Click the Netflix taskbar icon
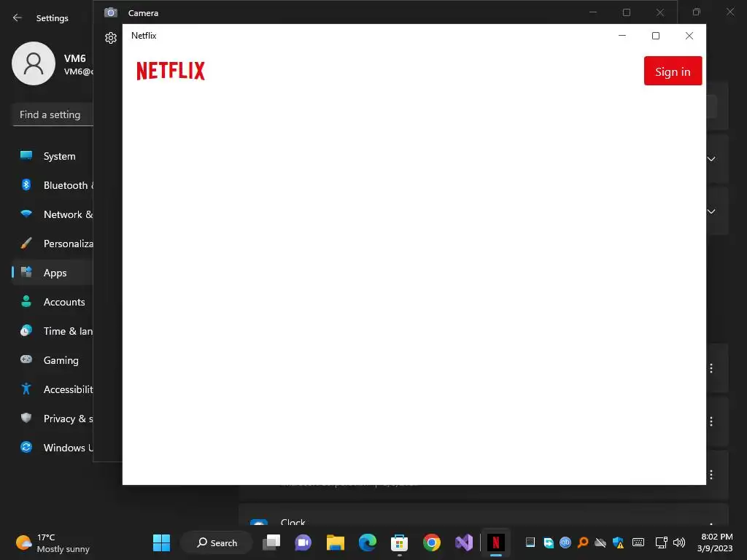 [496, 542]
